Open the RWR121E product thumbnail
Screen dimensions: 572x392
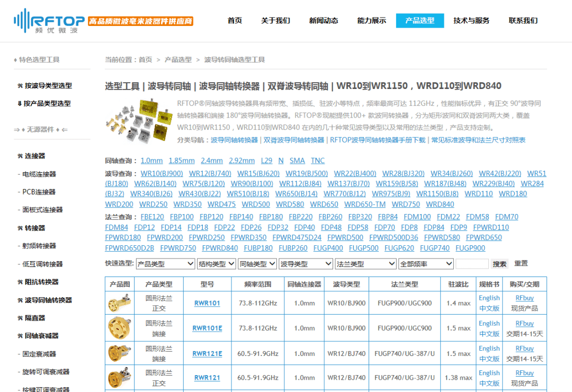[x=120, y=353]
